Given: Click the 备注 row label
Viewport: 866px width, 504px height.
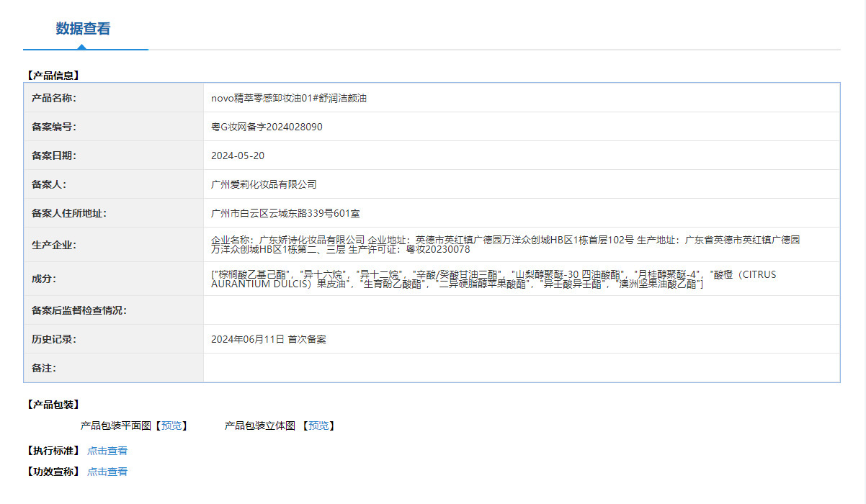Looking at the screenshot, I should click(44, 368).
